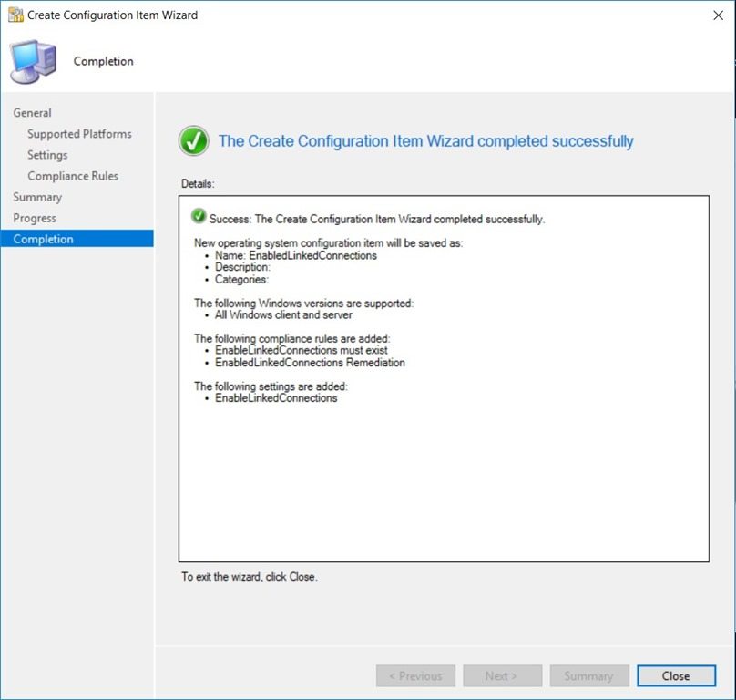This screenshot has width=736, height=700.
Task: Select the Progress step in sidebar
Action: point(35,218)
